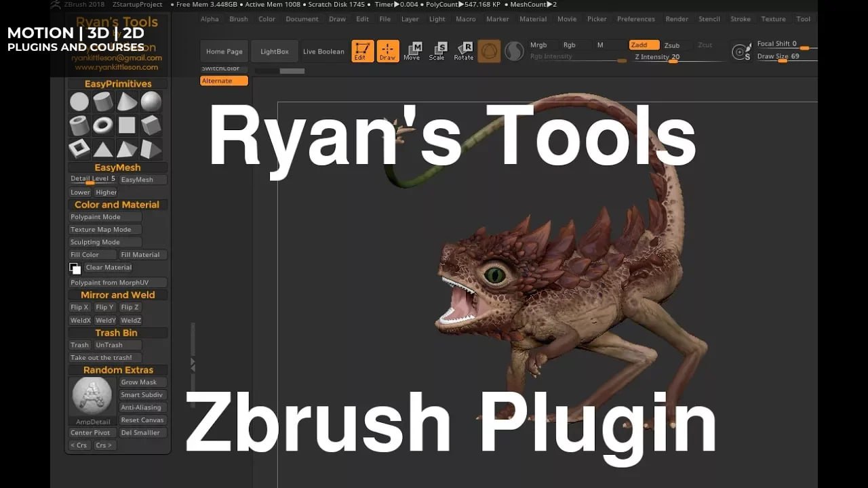Click the UnTrash button
The image size is (868, 488).
(118, 345)
